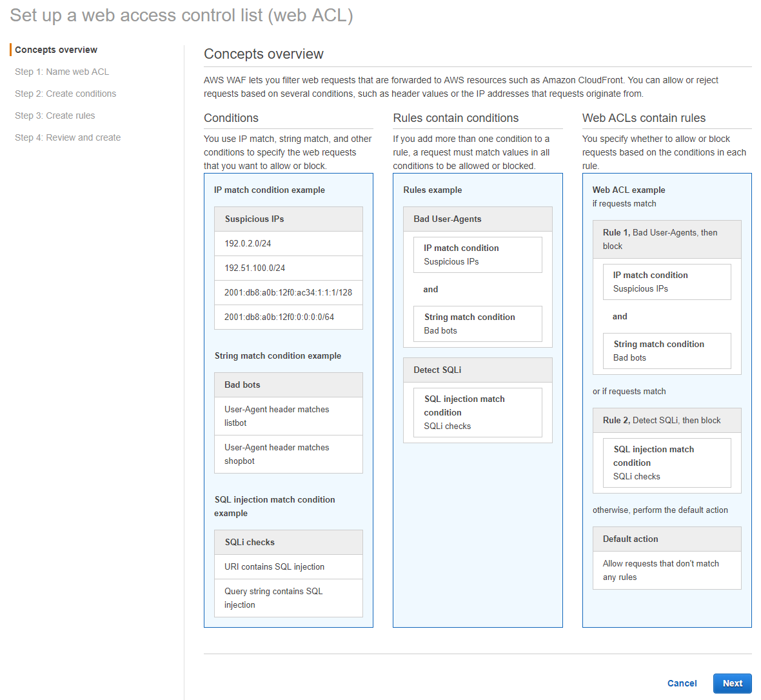
Task: Click the URI contains SQL injection row
Action: (288, 566)
